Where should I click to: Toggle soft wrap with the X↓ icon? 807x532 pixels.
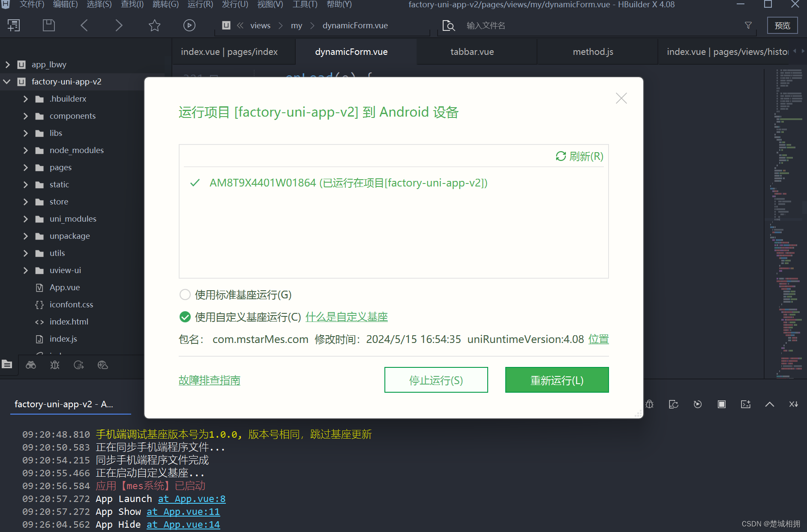pyautogui.click(x=792, y=404)
